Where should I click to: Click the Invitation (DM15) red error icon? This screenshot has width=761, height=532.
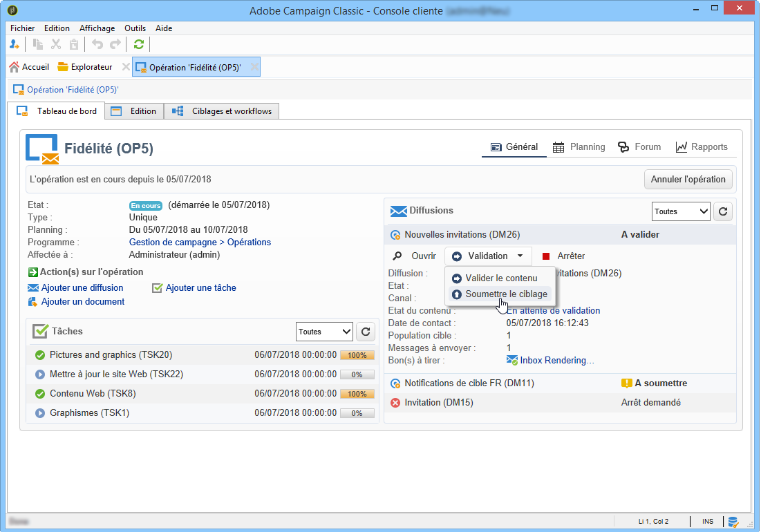395,403
